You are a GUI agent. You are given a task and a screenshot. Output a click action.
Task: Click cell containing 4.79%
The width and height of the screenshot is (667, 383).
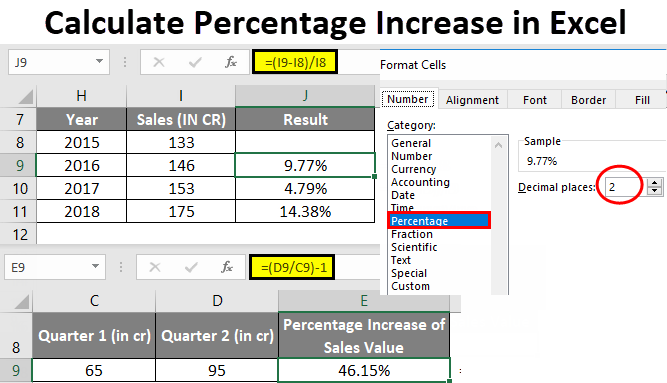click(305, 189)
